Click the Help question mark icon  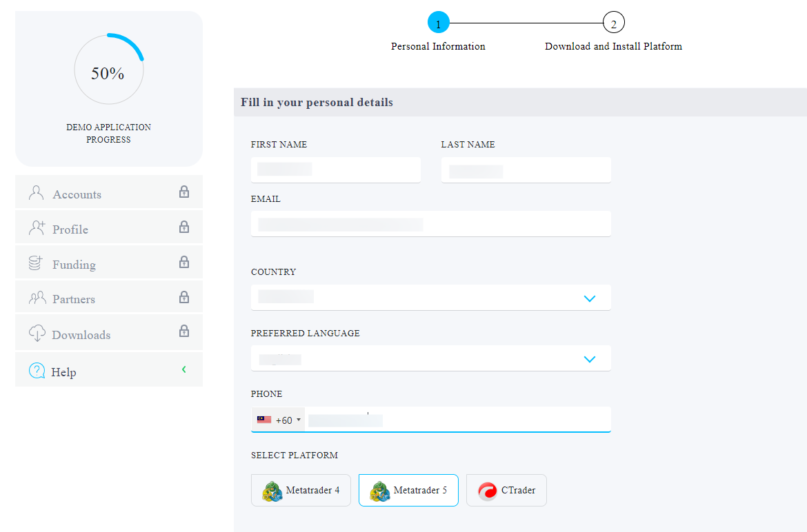pos(37,371)
